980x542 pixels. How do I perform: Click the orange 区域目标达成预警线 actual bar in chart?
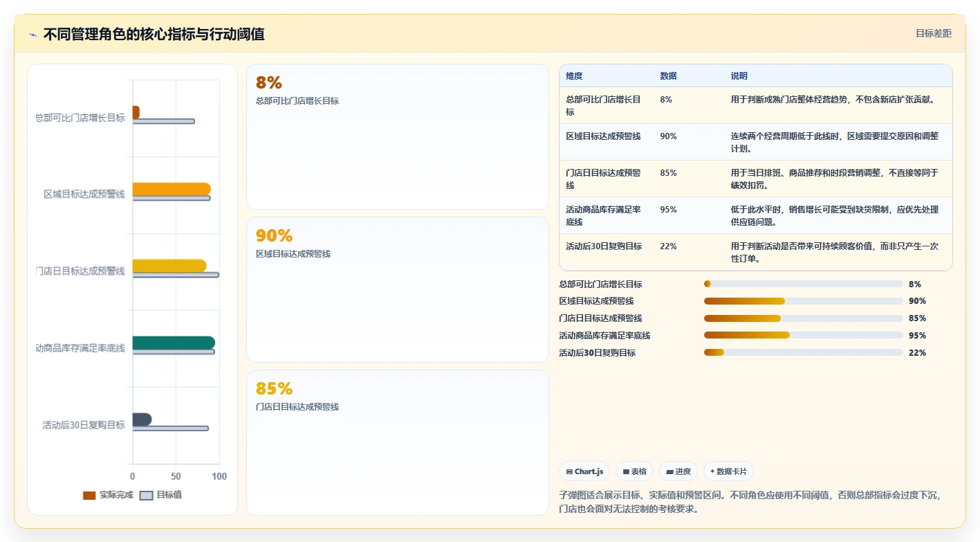click(x=172, y=189)
